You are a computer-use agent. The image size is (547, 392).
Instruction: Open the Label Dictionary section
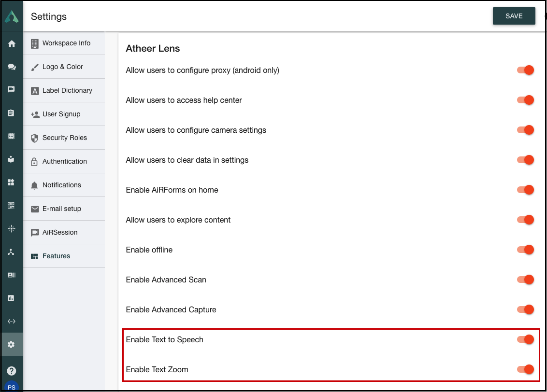pyautogui.click(x=64, y=91)
